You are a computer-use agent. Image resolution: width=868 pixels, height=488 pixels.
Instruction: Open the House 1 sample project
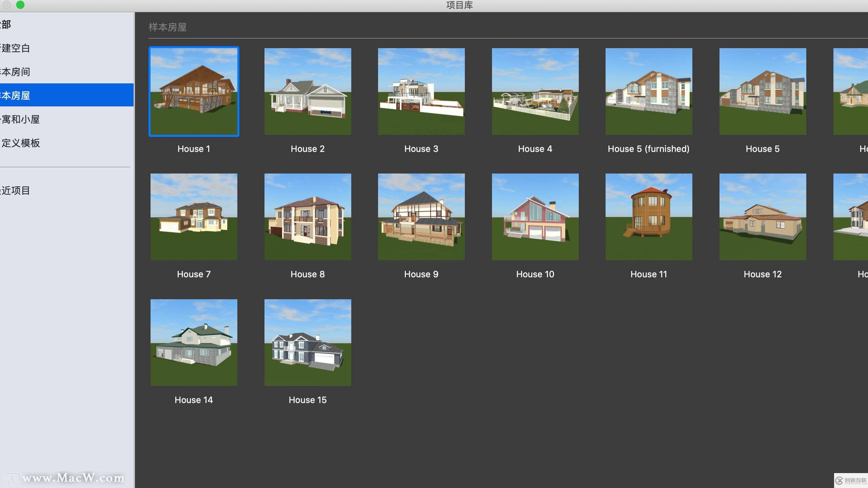[x=194, y=91]
